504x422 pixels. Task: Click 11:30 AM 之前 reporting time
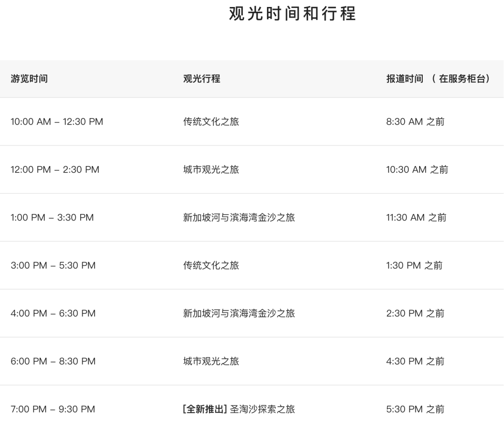tap(416, 217)
